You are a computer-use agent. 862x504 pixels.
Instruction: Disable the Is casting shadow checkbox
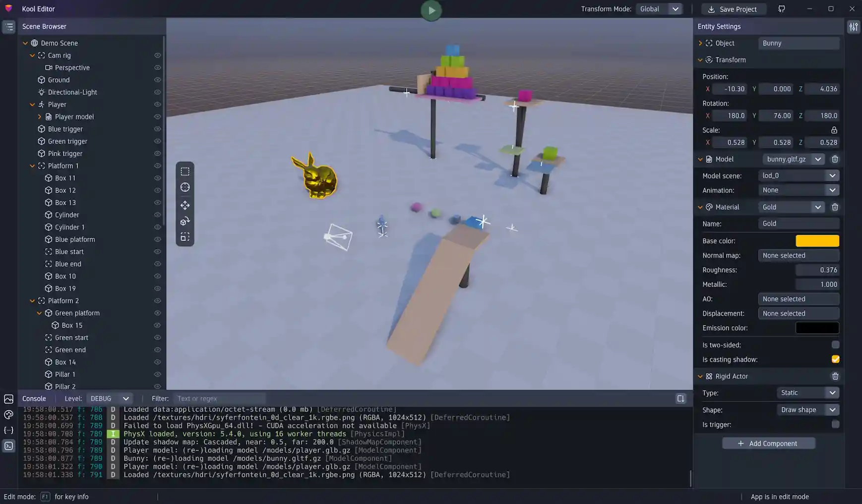(x=835, y=359)
